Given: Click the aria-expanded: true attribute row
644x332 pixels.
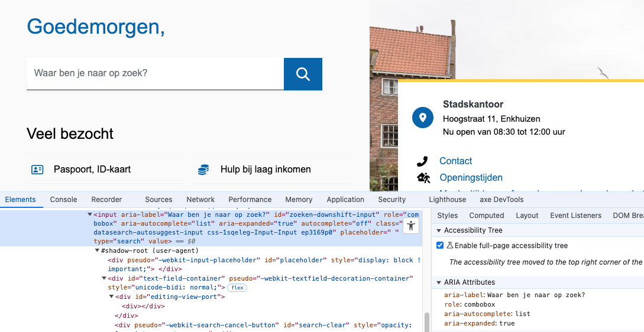Looking at the screenshot, I should [479, 323].
